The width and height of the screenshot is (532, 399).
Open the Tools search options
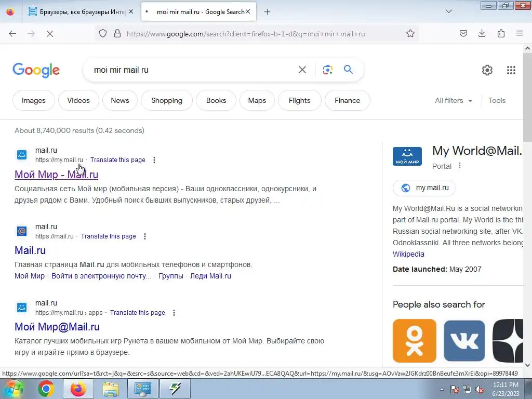coord(497,100)
